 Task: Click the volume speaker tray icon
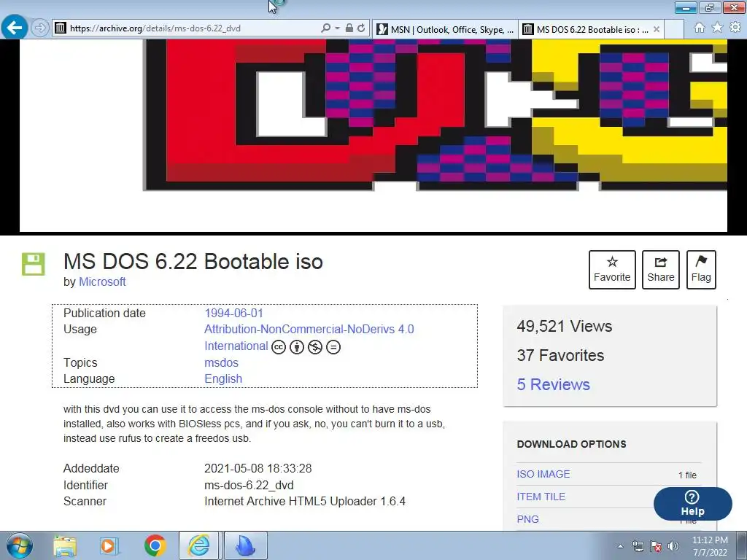673,546
